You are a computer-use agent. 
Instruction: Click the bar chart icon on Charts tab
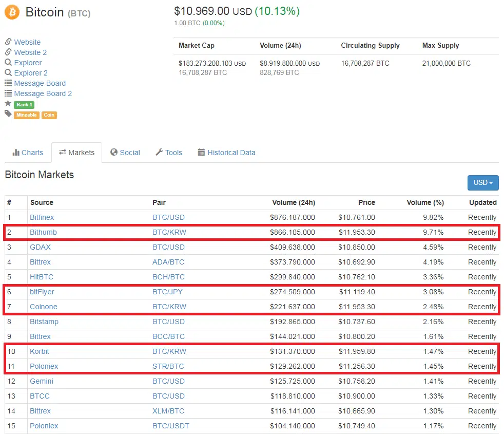tap(16, 152)
